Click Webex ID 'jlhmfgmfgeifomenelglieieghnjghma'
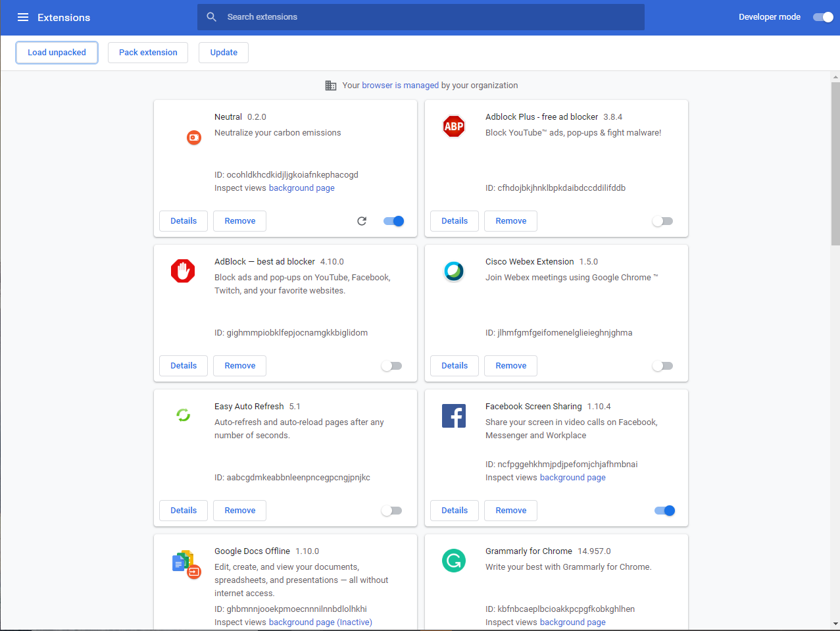The image size is (840, 631). pos(565,333)
